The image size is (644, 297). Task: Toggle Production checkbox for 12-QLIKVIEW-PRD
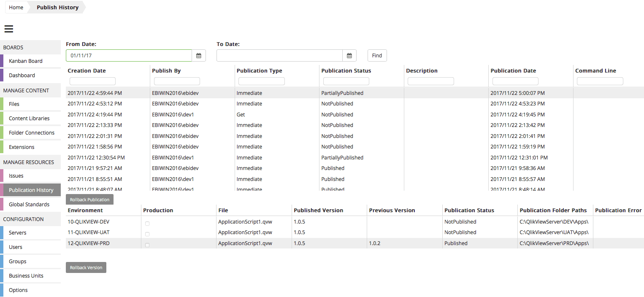tap(147, 245)
